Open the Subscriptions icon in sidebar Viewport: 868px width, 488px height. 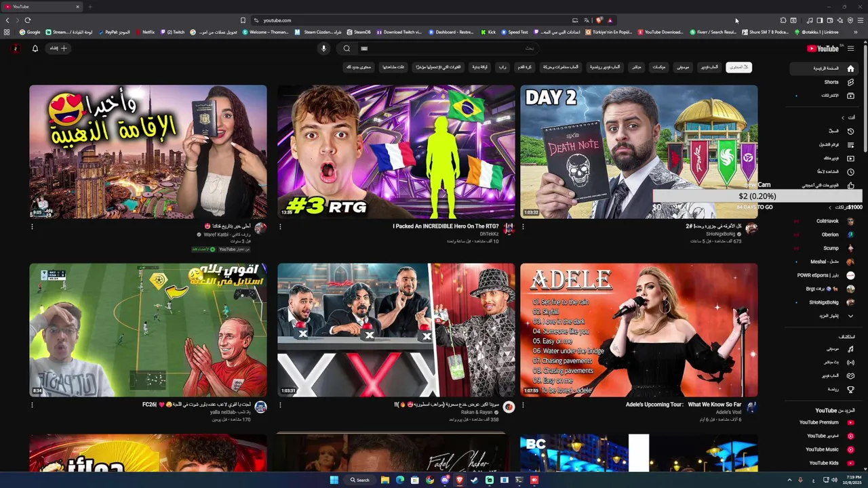[850, 96]
